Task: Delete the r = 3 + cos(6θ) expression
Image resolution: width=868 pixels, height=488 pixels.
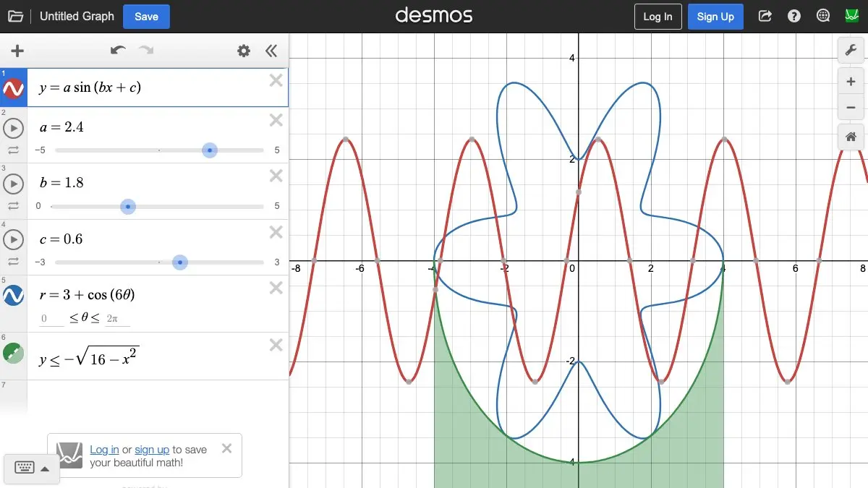Action: coord(276,288)
